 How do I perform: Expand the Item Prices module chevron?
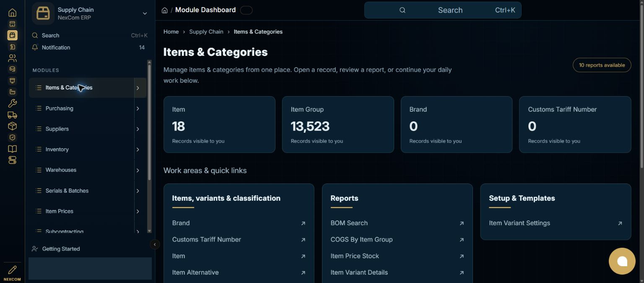(138, 211)
